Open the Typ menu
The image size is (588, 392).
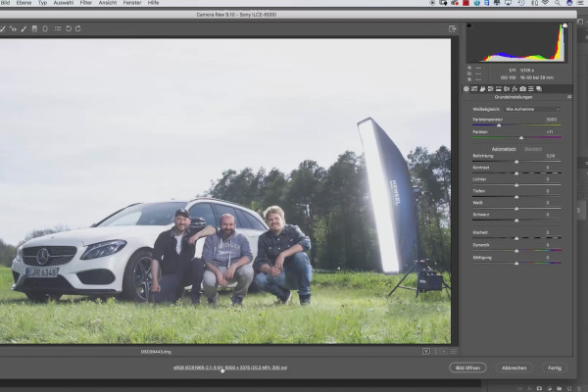(x=42, y=3)
